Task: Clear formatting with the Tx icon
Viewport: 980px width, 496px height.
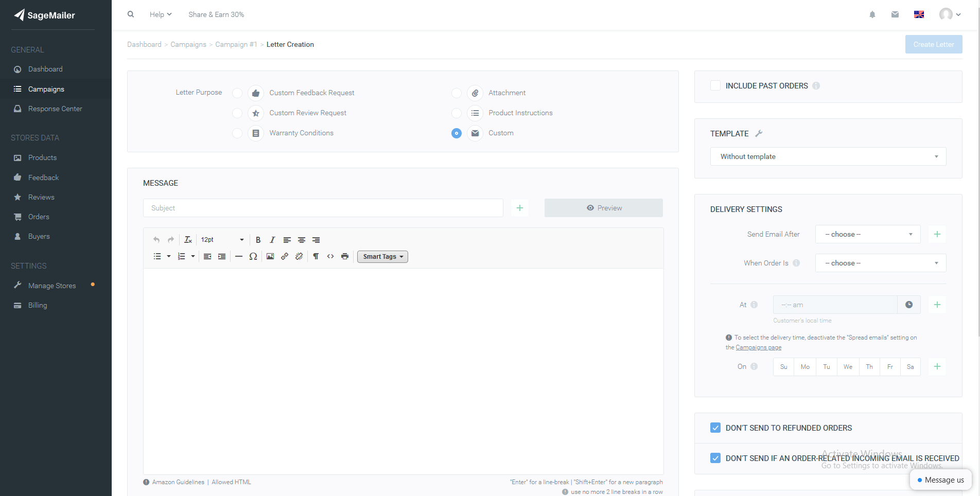Action: pos(188,240)
